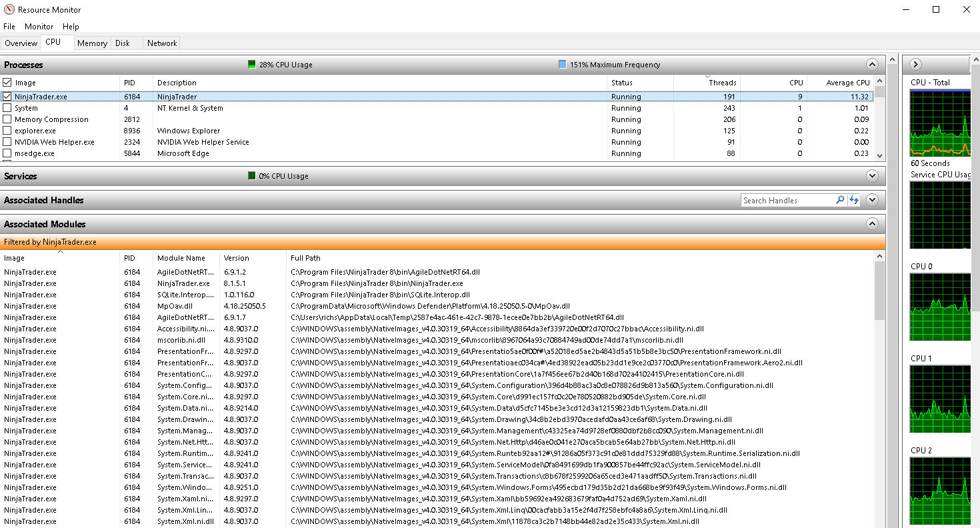Click the magnifier in Search Handles box
Image resolution: width=980 pixels, height=528 pixels.
[x=840, y=200]
